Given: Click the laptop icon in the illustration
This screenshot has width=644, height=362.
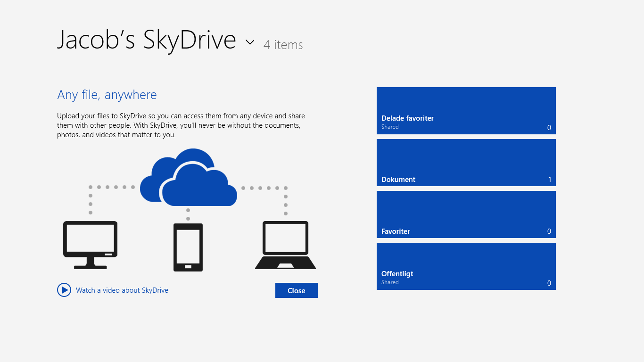Looking at the screenshot, I should pos(285,245).
